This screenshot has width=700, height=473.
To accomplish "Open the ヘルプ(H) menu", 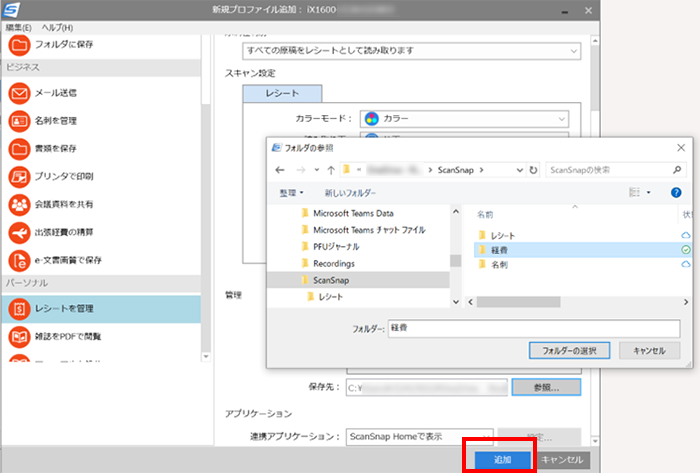I will click(57, 28).
